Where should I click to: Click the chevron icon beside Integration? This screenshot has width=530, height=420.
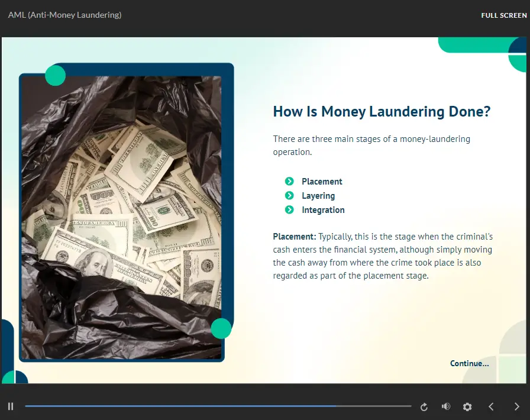(289, 210)
